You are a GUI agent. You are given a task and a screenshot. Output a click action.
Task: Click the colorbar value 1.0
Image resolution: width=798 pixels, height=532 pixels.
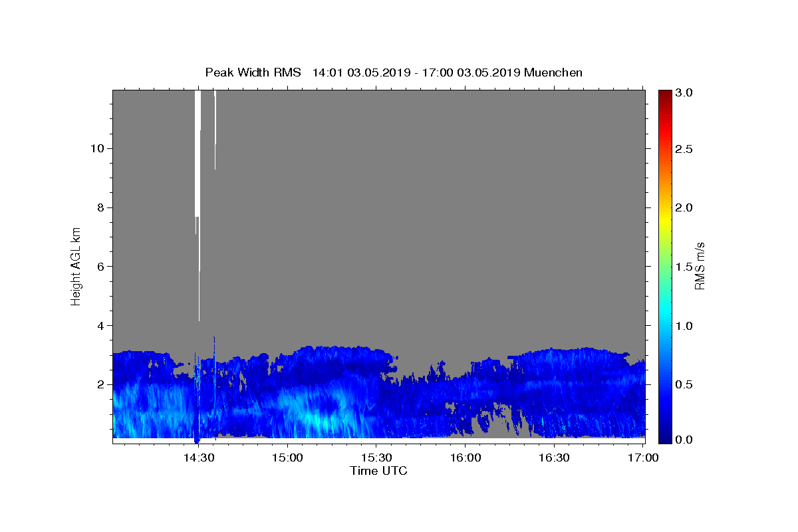coord(686,326)
